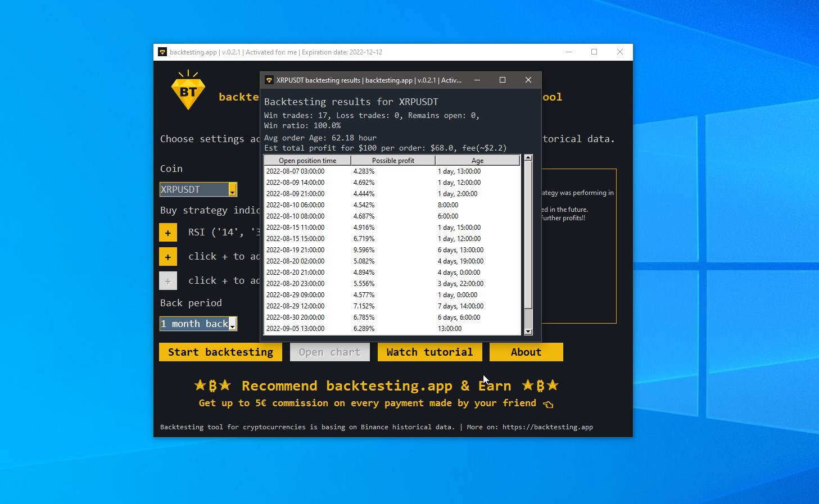Click the greyed-out third plus button
Screen dimensions: 819x504
tap(168, 280)
